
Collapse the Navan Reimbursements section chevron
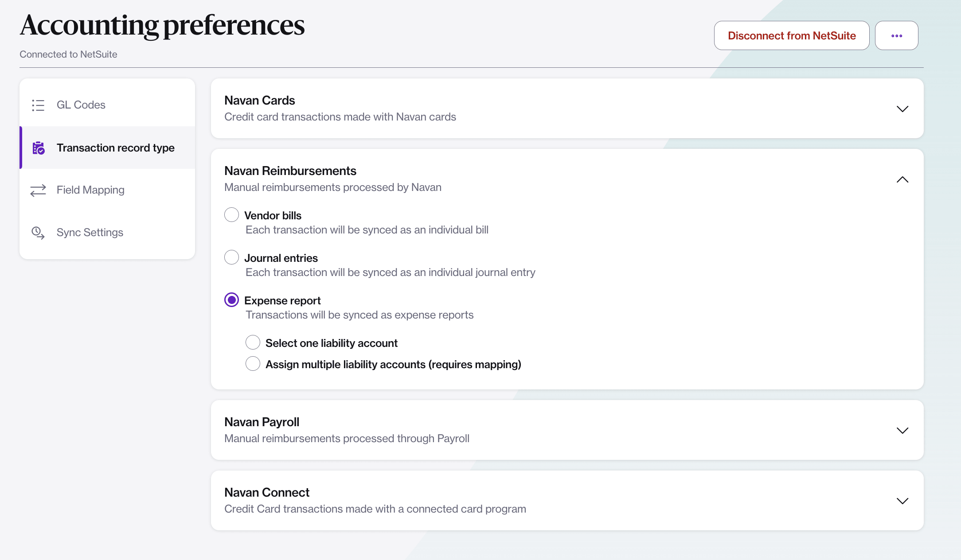coord(902,179)
